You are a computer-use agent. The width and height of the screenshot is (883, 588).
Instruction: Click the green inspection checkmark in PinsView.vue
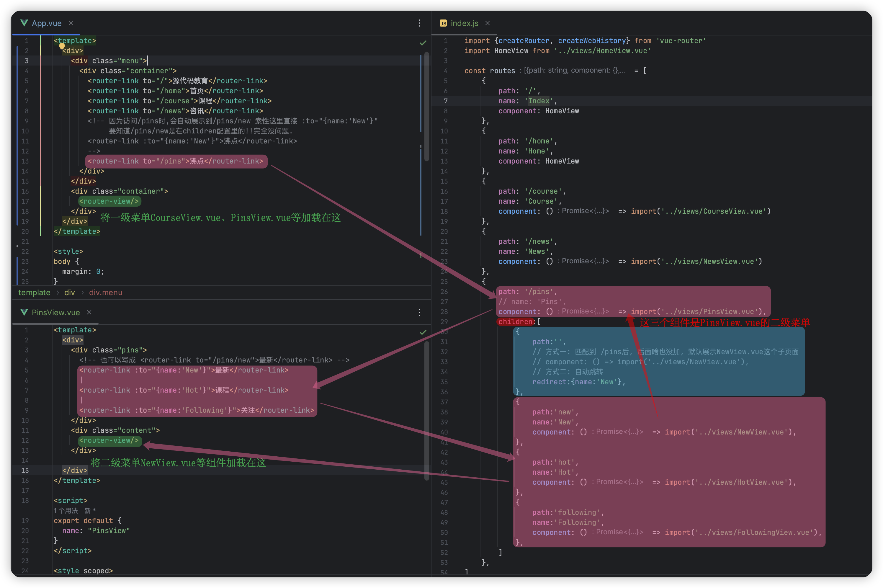click(423, 332)
